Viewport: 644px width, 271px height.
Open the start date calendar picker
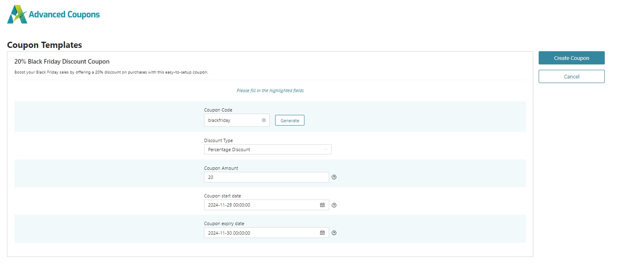323,205
